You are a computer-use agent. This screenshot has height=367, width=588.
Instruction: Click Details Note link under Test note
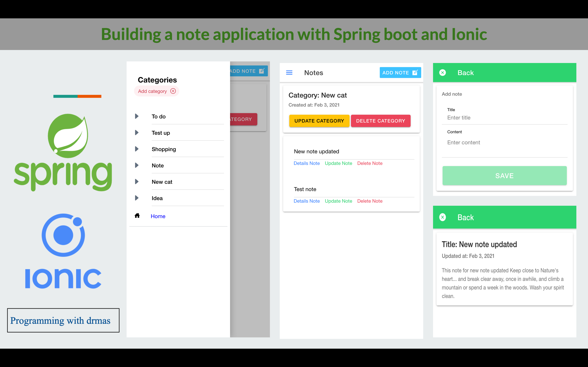point(306,201)
